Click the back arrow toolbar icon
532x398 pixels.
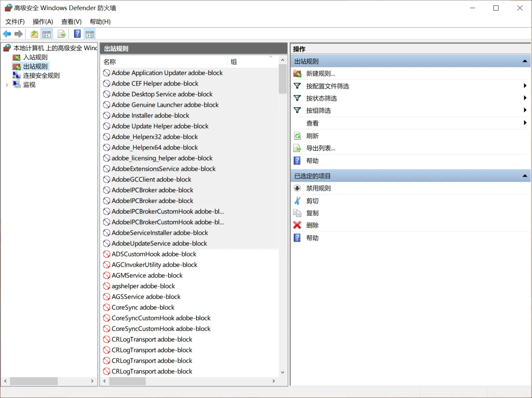(7, 34)
